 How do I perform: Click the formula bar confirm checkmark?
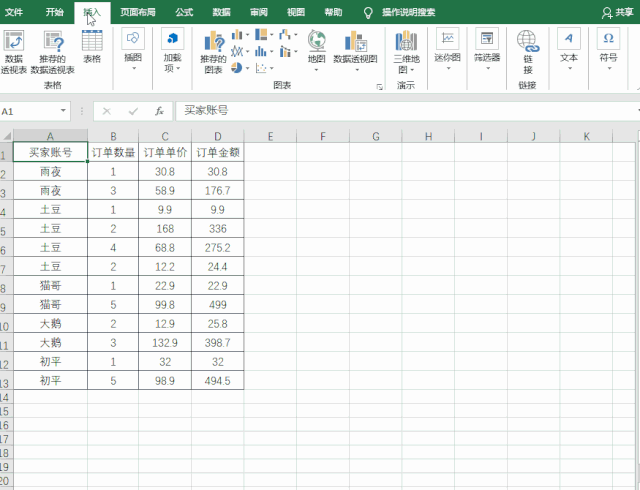point(133,111)
